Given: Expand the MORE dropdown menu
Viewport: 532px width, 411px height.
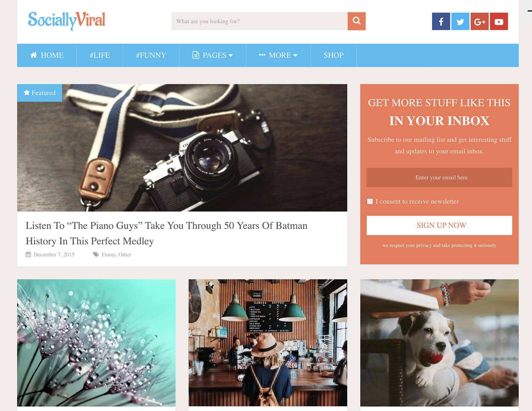Looking at the screenshot, I should 278,55.
